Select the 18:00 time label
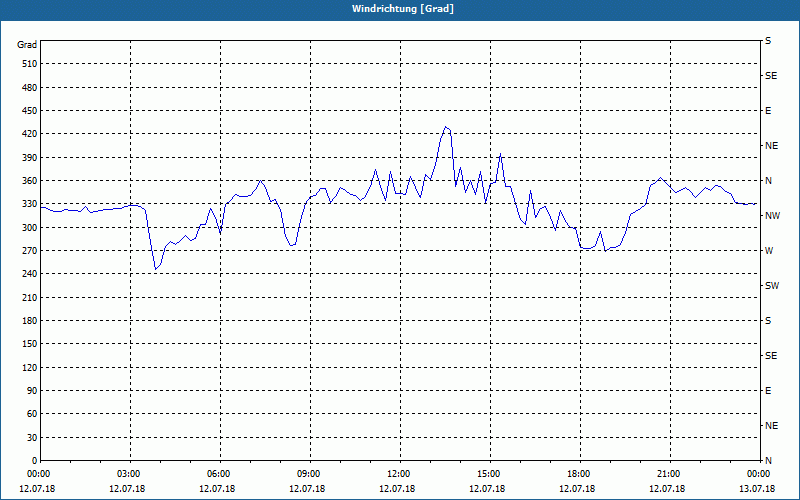This screenshot has width=800, height=500. pos(580,474)
